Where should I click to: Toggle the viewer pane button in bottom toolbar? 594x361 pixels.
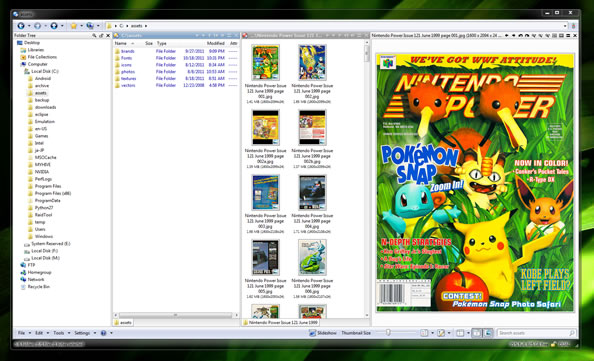tap(488, 333)
